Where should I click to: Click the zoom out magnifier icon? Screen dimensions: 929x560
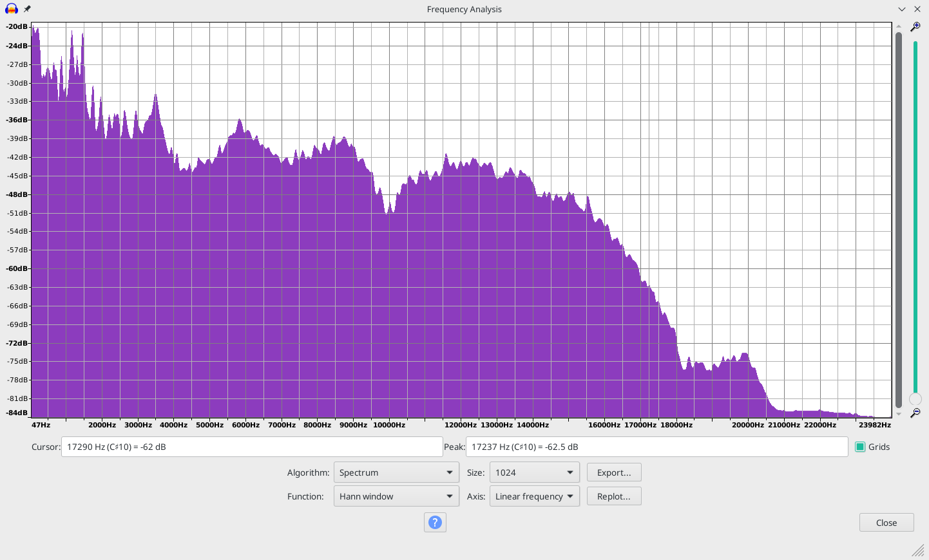click(x=915, y=413)
